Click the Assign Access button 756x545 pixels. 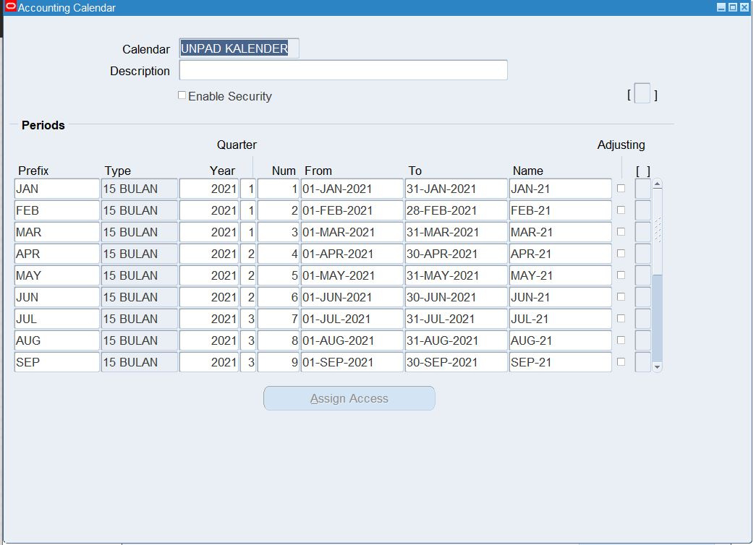coord(349,398)
